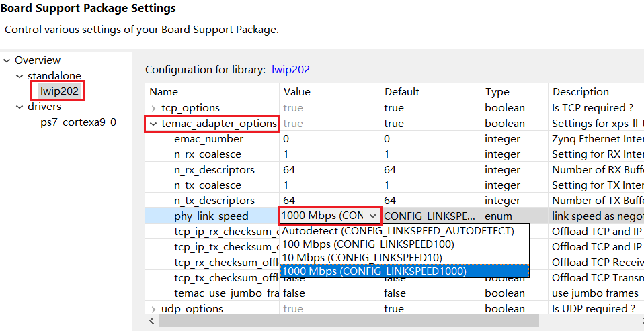The height and width of the screenshot is (331, 644).
Task: Edit the emac_number value cell
Action: (x=329, y=139)
